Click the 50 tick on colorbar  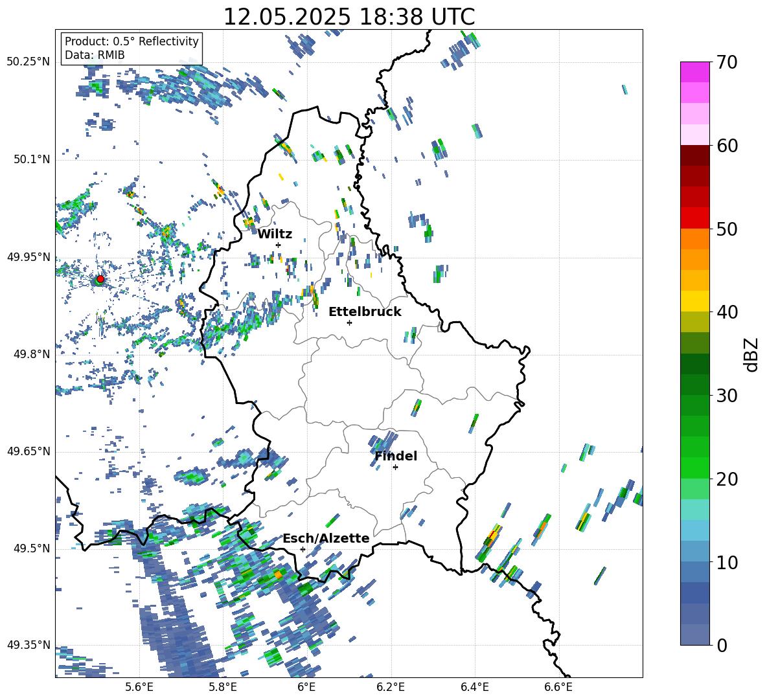pyautogui.click(x=727, y=229)
